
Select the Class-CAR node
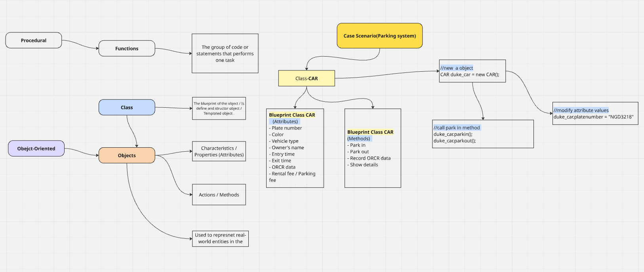coord(307,78)
